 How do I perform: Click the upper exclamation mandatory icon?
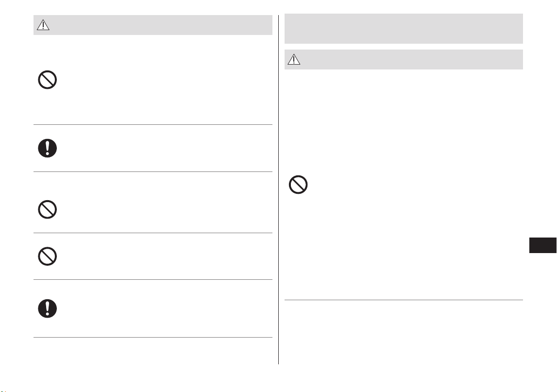pyautogui.click(x=47, y=148)
